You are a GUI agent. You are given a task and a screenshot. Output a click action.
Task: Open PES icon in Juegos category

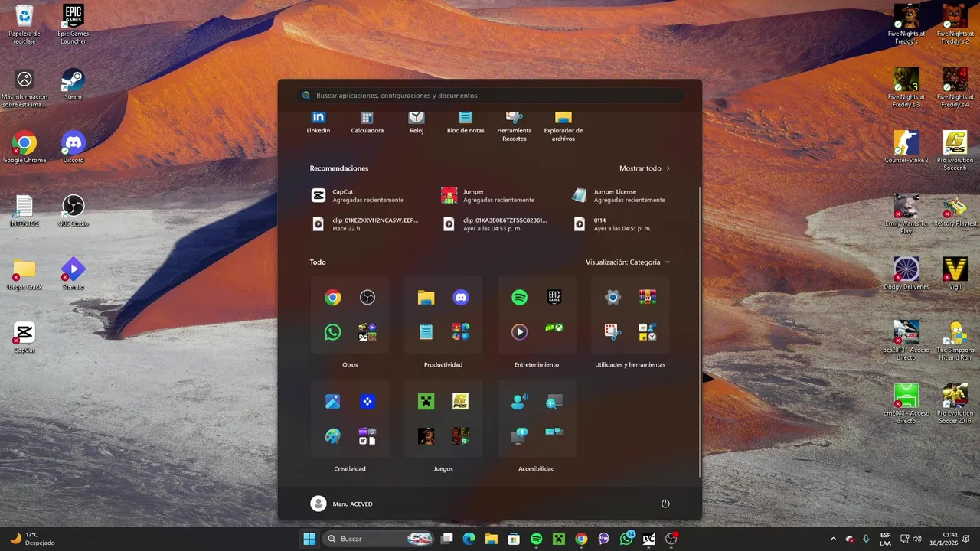[461, 402]
